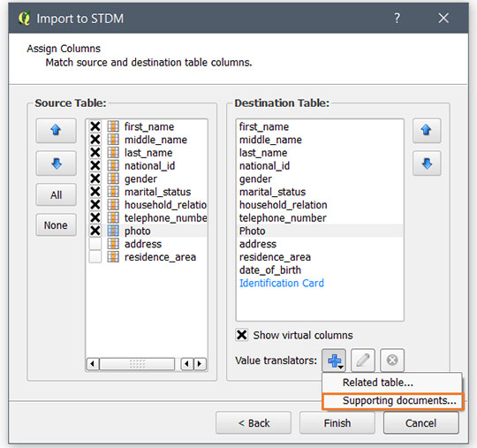This screenshot has width=477, height=448.
Task: Uncheck the last_name source checkbox
Action: click(x=95, y=153)
